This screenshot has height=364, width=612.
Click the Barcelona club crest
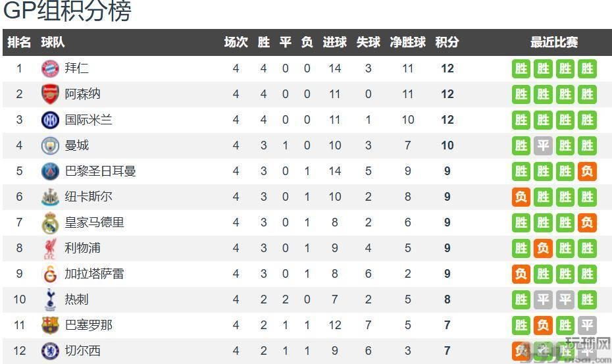[x=50, y=325]
